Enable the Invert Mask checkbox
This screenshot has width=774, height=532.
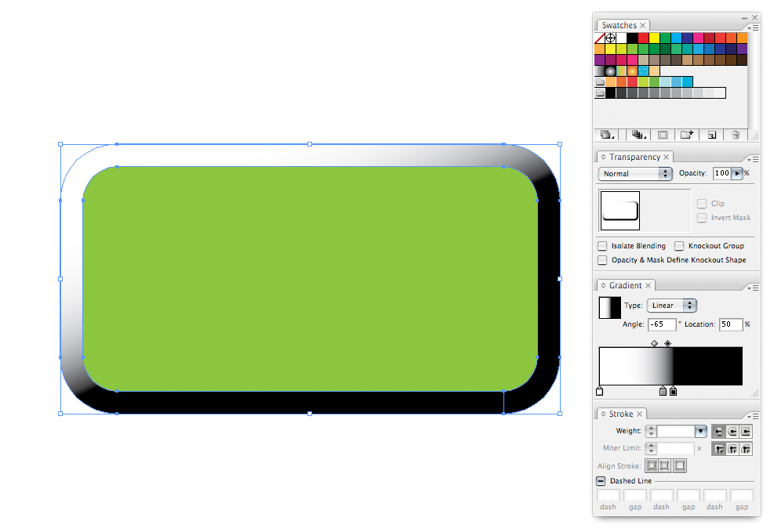click(701, 218)
